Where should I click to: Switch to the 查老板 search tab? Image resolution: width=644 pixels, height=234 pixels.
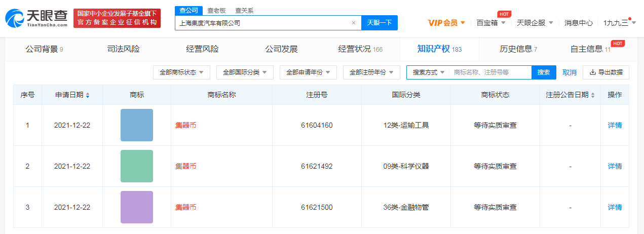coord(217,11)
